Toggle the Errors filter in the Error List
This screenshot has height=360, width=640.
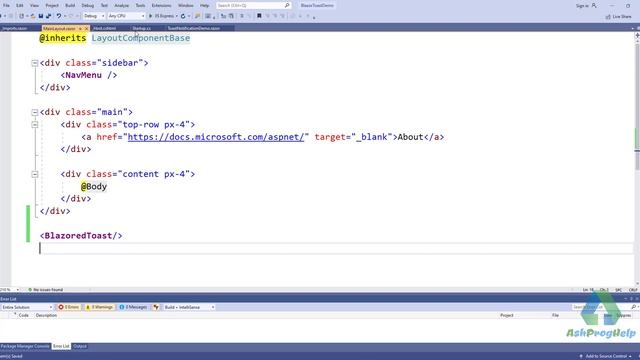pyautogui.click(x=69, y=307)
